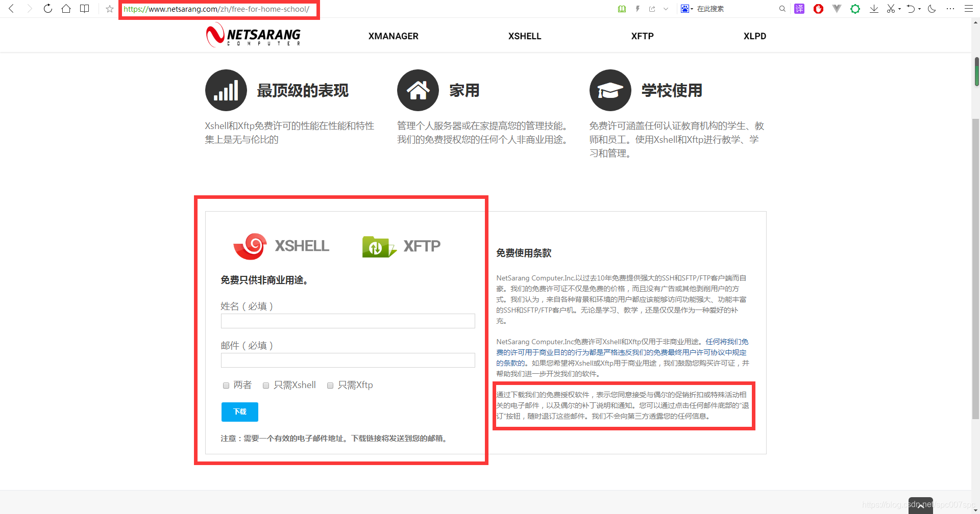Click the Xftp green folder icon
This screenshot has height=514, width=980.
point(378,246)
